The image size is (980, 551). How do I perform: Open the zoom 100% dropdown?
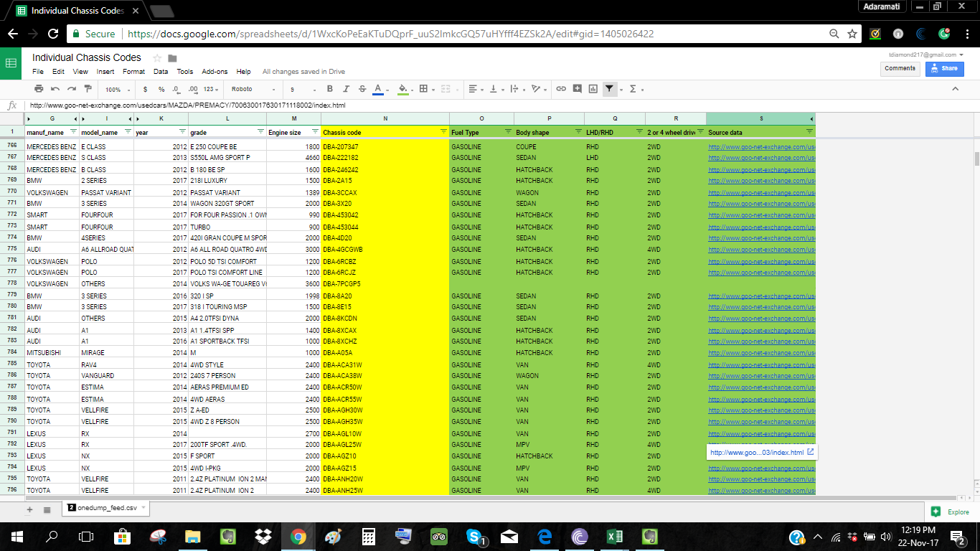click(x=118, y=89)
